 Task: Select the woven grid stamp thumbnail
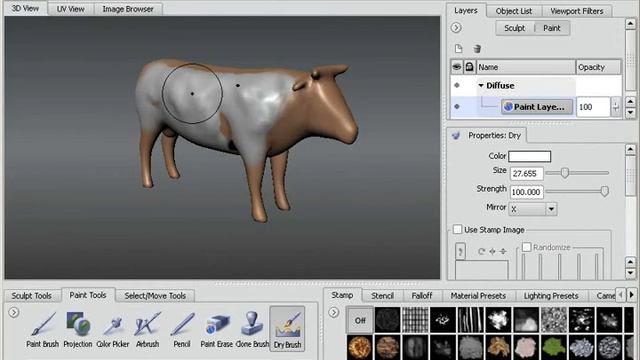pyautogui.click(x=415, y=320)
